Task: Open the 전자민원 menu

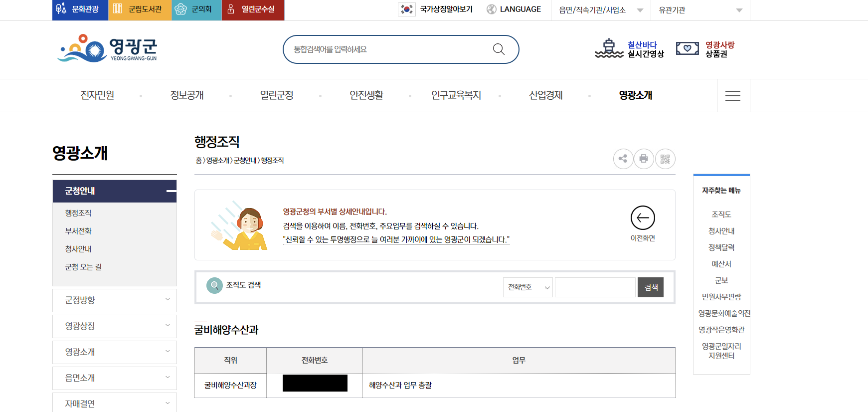Action: [97, 95]
